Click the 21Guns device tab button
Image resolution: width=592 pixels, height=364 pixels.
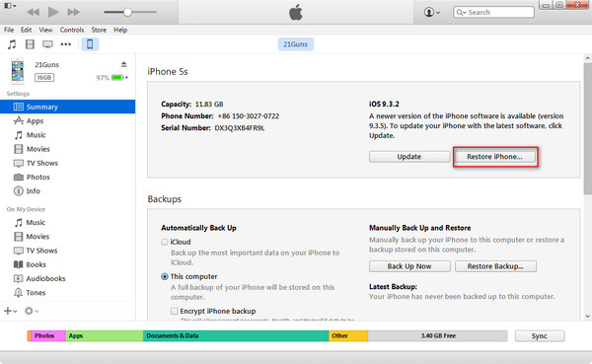point(296,44)
